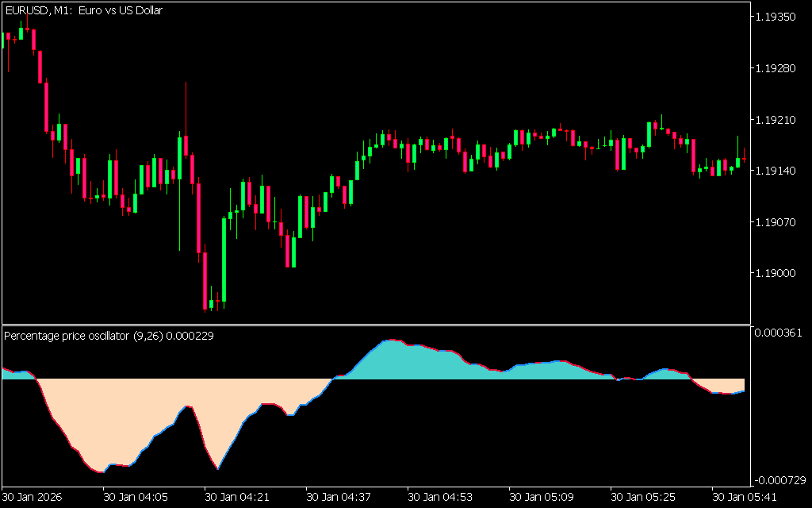The image size is (812, 508).
Task: Select the 30 Jan 05:41 time label
Action: click(743, 497)
